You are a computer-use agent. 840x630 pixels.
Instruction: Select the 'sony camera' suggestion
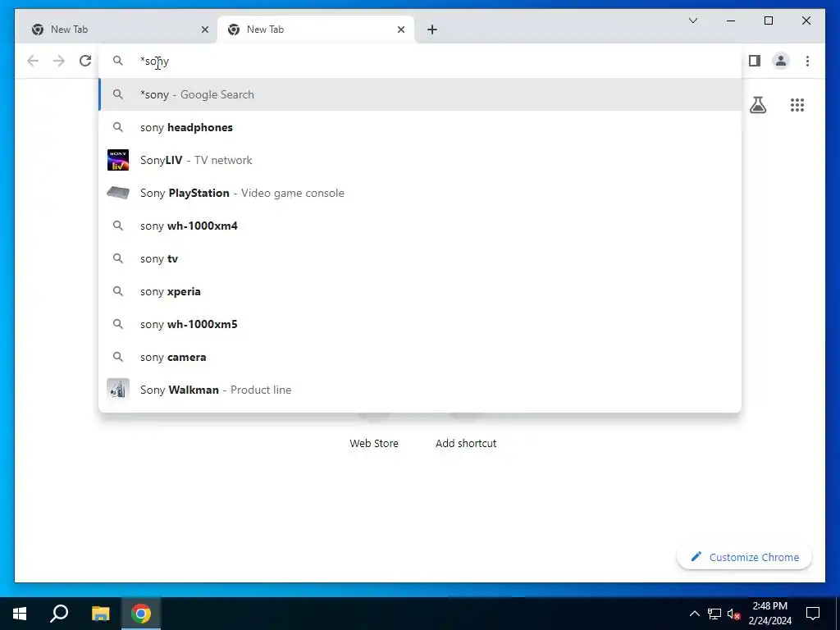420,357
